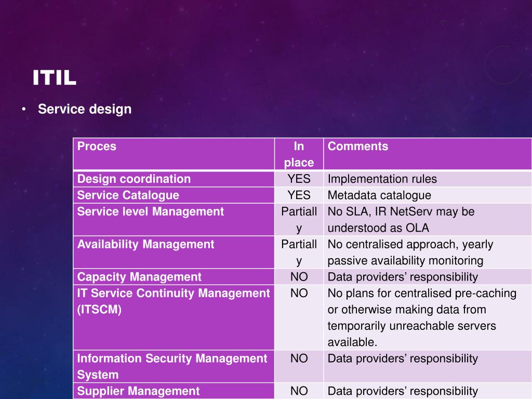Select the ITIL slide title

[x=54, y=78]
